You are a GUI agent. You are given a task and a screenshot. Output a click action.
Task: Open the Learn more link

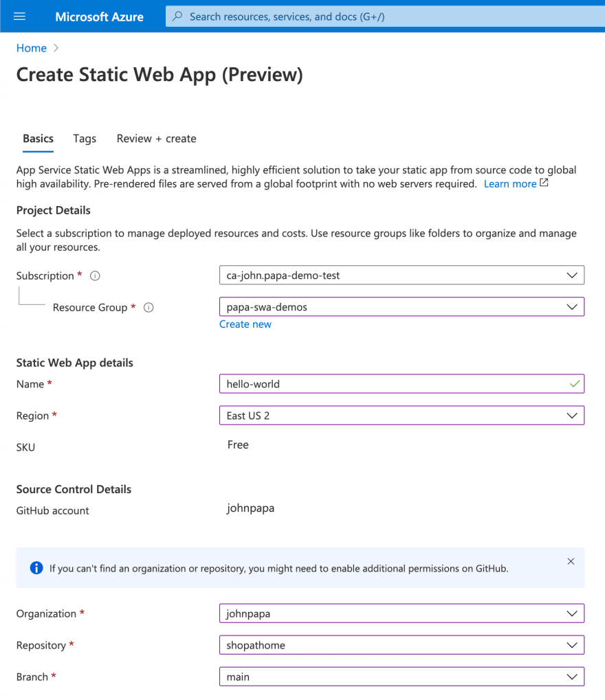[510, 184]
